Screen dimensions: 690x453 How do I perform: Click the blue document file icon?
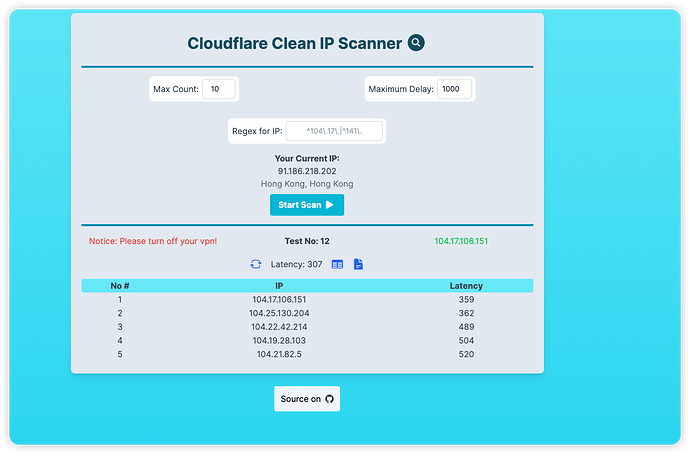tap(359, 264)
